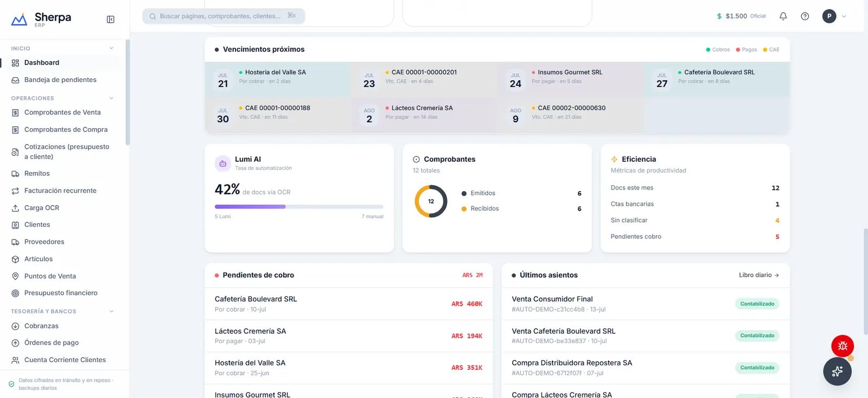This screenshot has height=398, width=868.
Task: Open Clientes menu entry
Action: click(61, 225)
